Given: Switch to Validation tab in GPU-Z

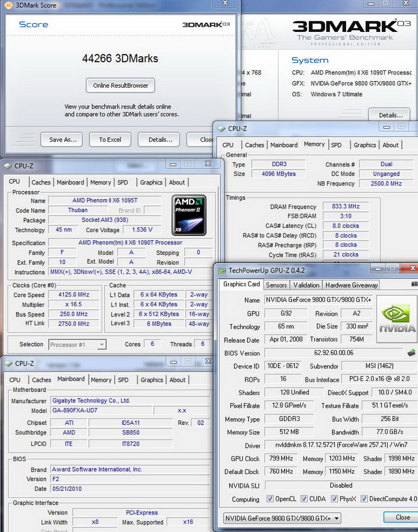Looking at the screenshot, I should (307, 285).
